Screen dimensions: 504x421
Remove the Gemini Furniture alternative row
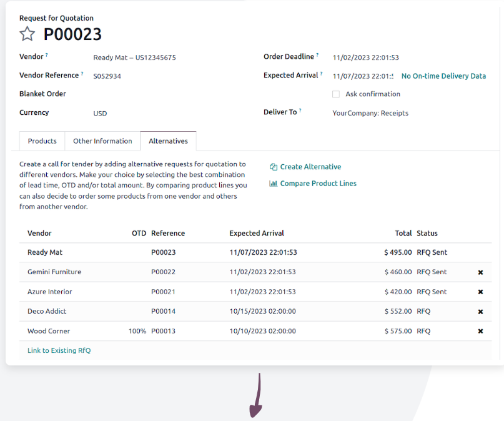point(480,272)
